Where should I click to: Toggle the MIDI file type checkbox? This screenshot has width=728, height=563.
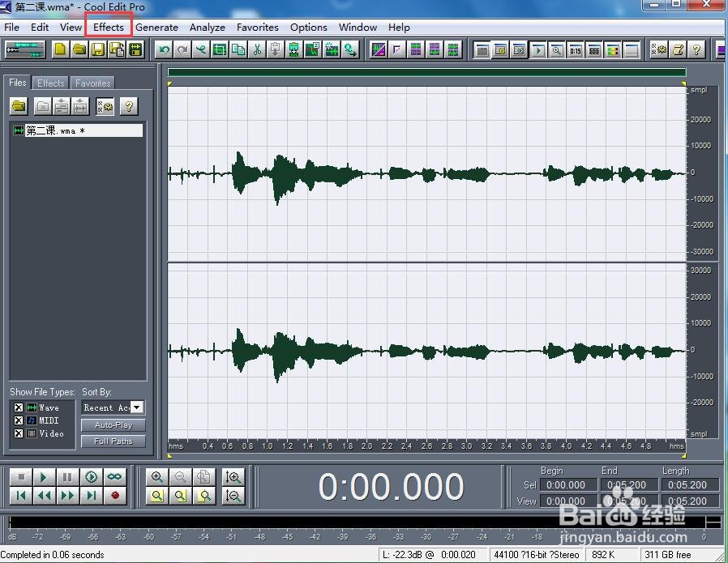coord(18,420)
